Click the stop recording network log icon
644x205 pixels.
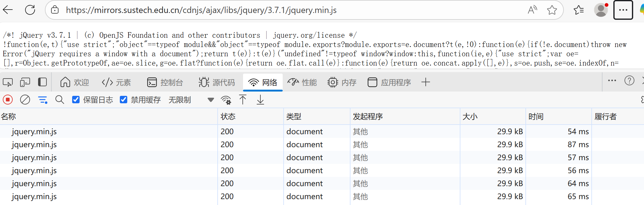pos(8,100)
